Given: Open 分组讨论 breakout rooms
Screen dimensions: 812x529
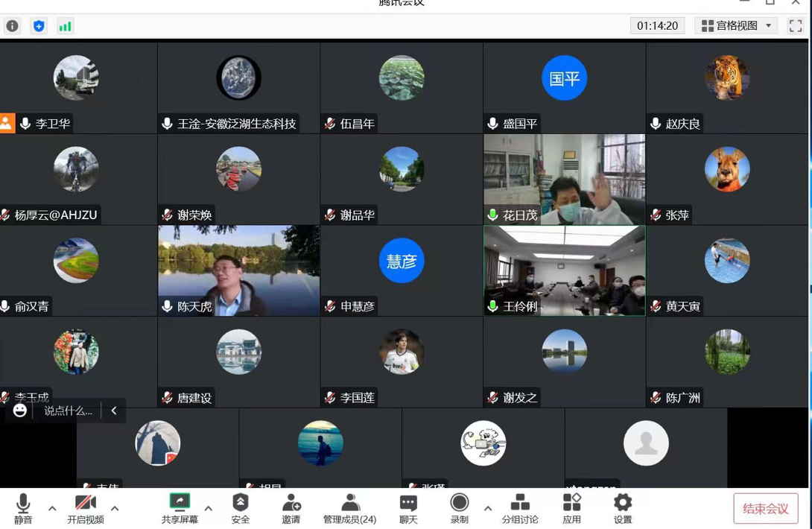Looking at the screenshot, I should (x=520, y=508).
